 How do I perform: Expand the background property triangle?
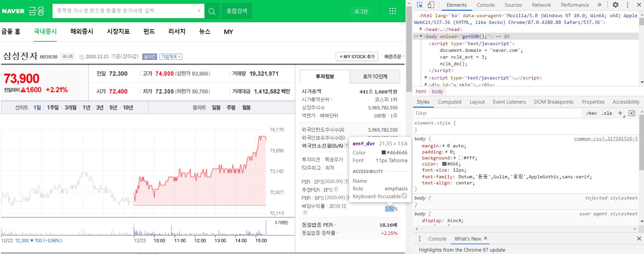(x=455, y=158)
